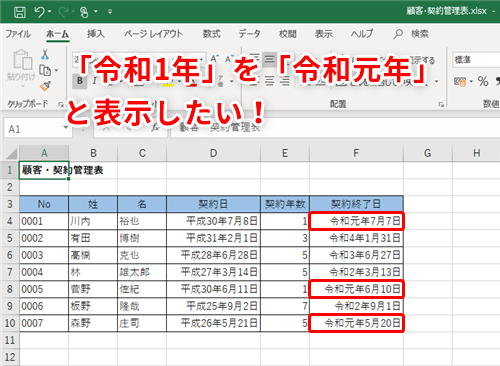Click the 契約終了日 header cell

click(356, 204)
